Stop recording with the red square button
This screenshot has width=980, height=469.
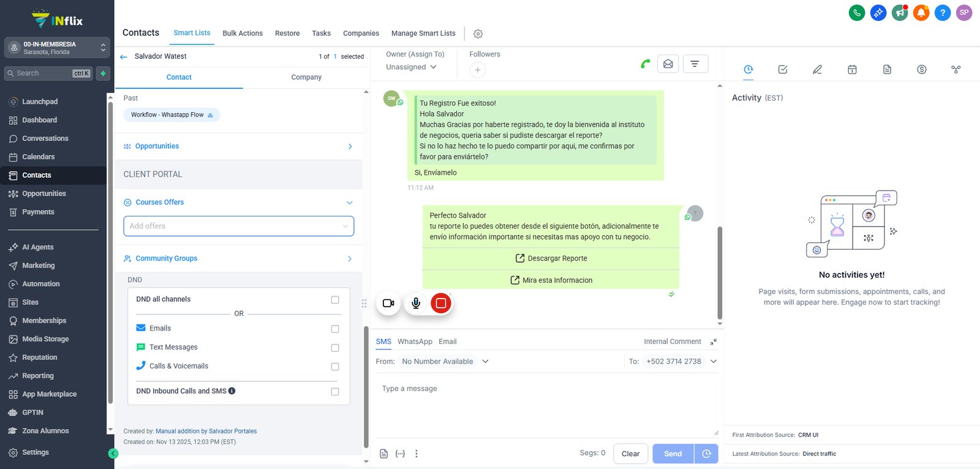coord(441,303)
